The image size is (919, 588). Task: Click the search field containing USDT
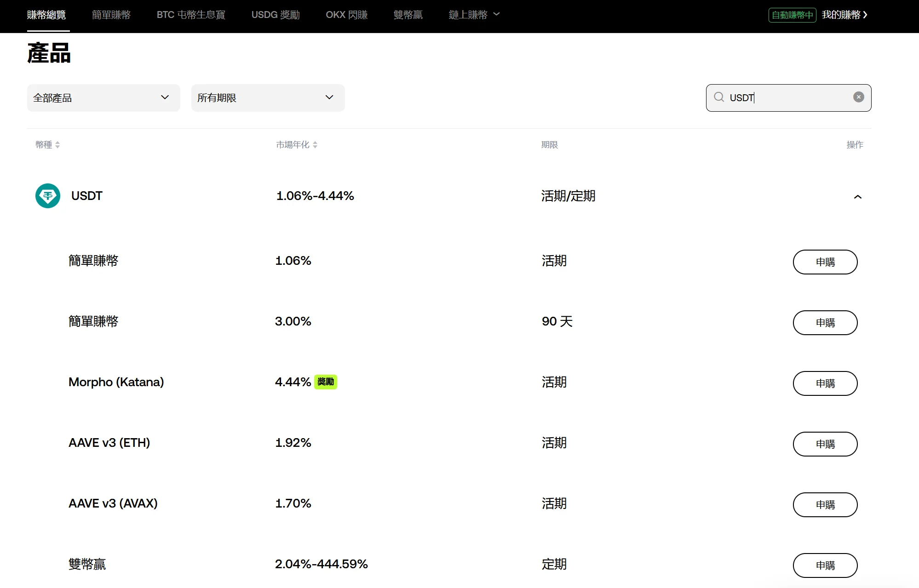[x=788, y=97]
